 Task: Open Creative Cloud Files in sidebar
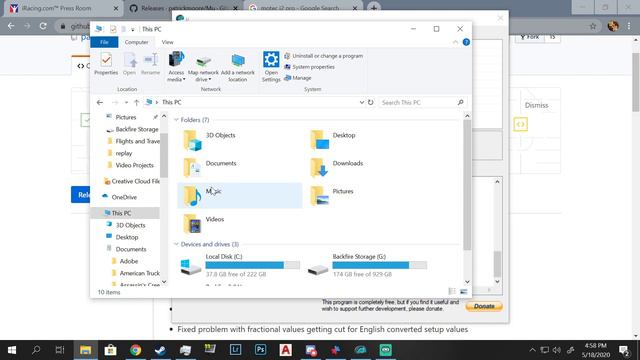tap(135, 181)
